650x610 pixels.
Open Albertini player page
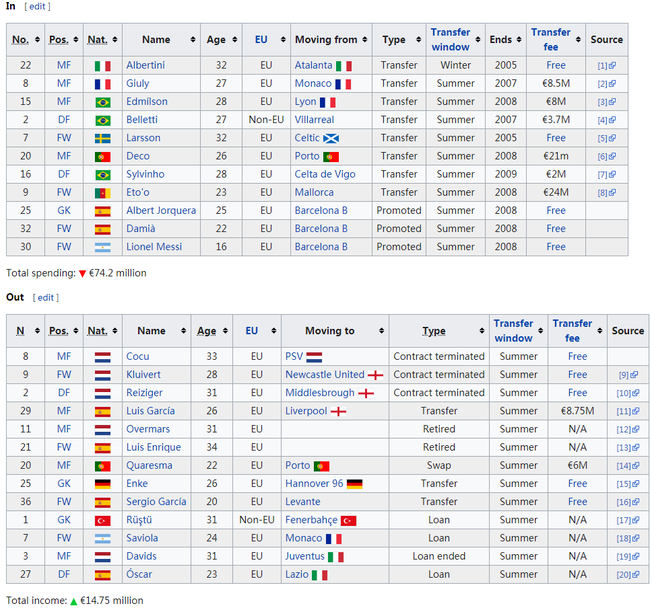pos(145,65)
